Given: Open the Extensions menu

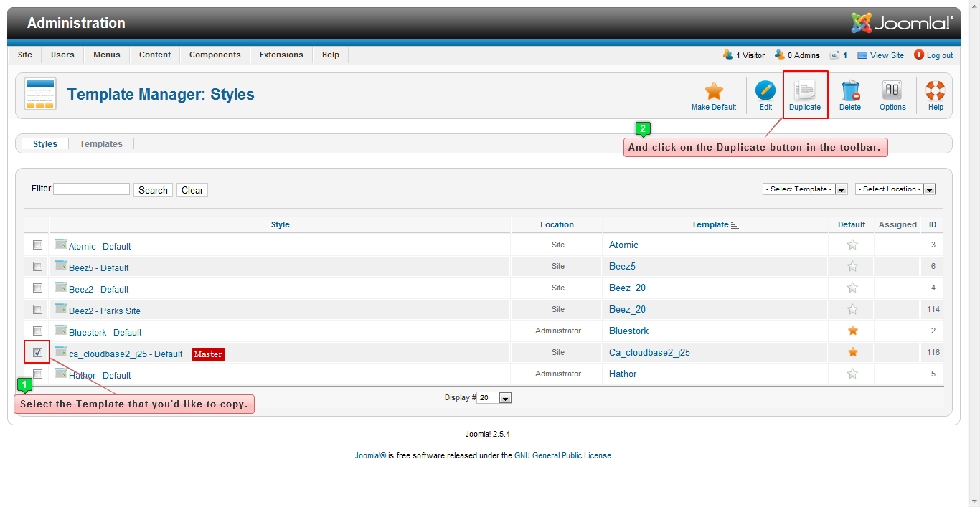Looking at the screenshot, I should (281, 55).
